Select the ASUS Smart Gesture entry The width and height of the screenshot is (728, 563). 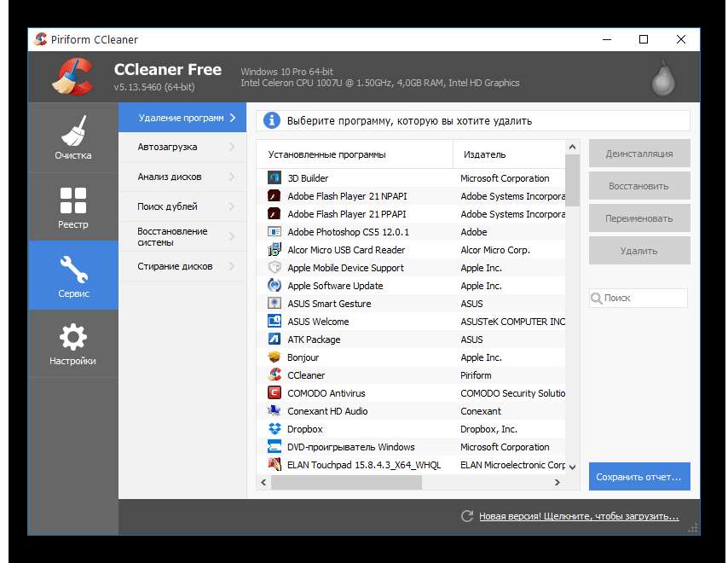click(x=329, y=304)
